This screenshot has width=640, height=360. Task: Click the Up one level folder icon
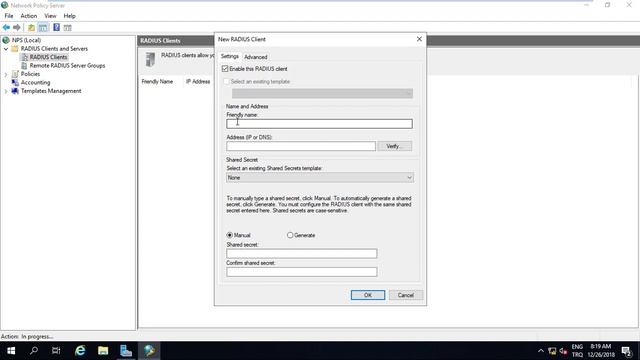(31, 27)
